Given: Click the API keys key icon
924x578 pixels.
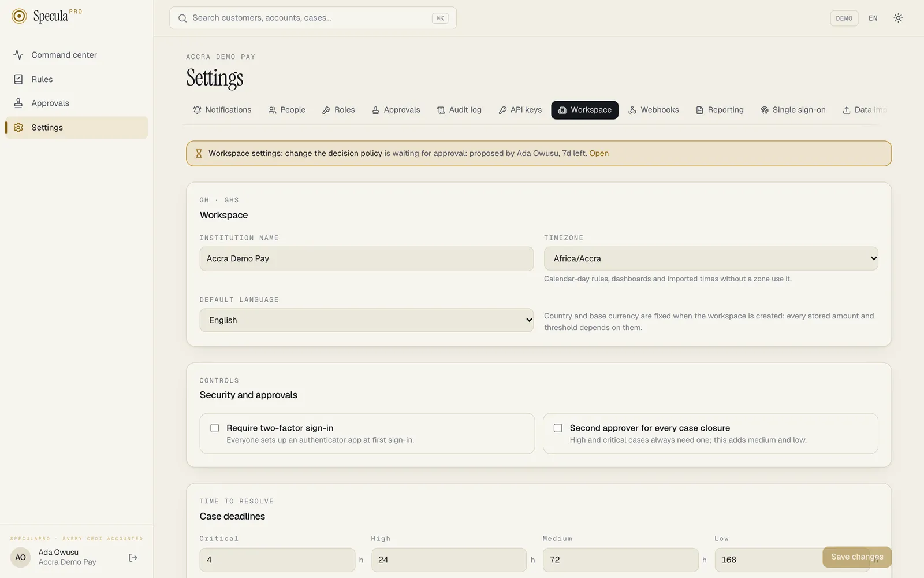Looking at the screenshot, I should 502,110.
